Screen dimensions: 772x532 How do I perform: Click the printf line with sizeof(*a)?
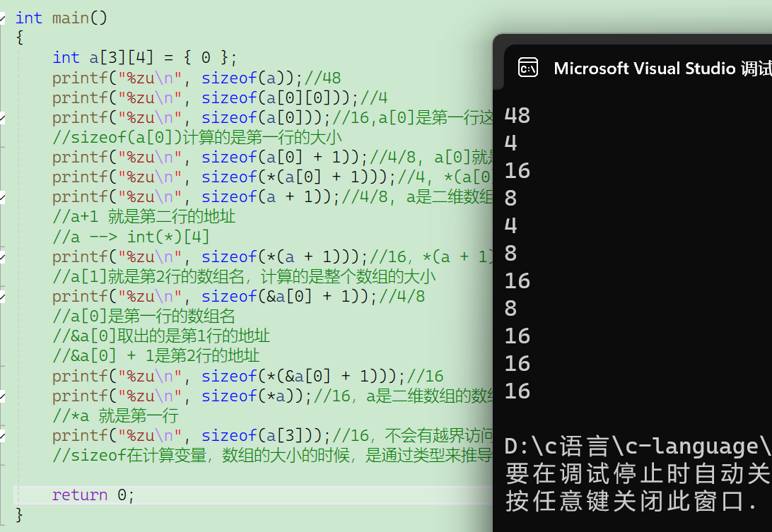272,396
